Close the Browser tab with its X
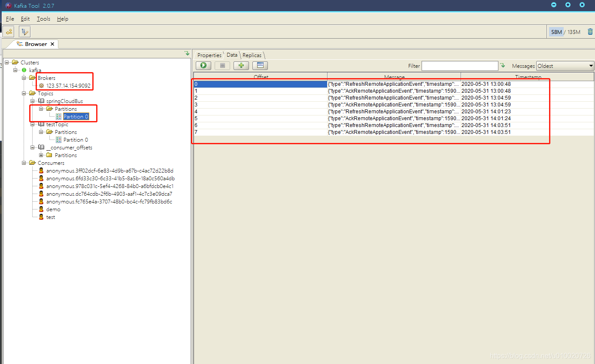The width and height of the screenshot is (595, 364). (52, 44)
